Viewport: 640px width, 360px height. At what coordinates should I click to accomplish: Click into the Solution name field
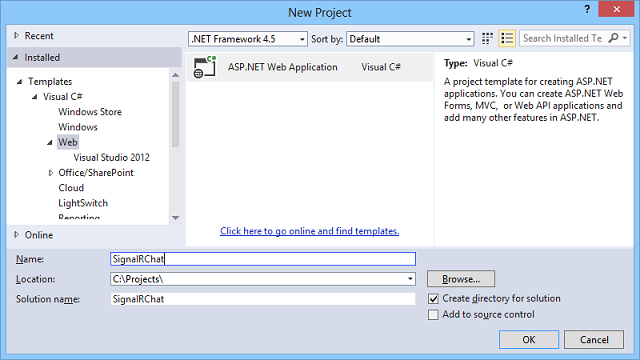(263, 299)
